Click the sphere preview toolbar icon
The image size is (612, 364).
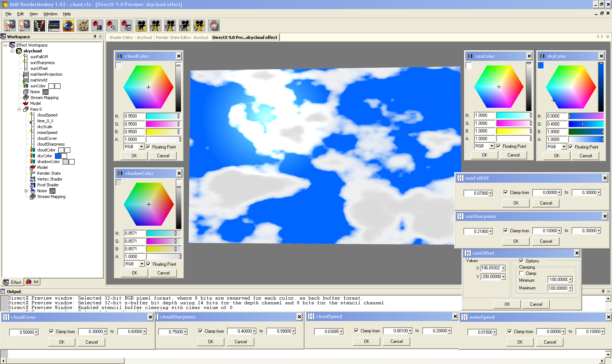click(x=68, y=25)
